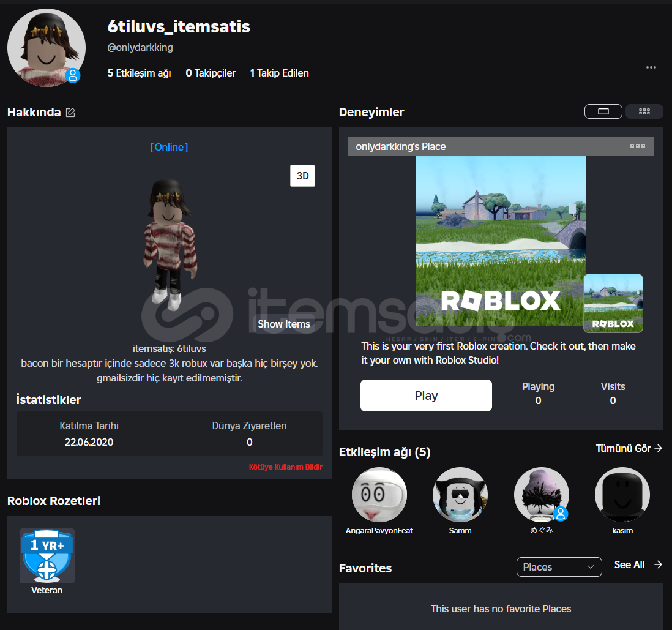The image size is (672, 630).
Task: Open AngaraPavyonFeat's avatar
Action: click(379, 495)
